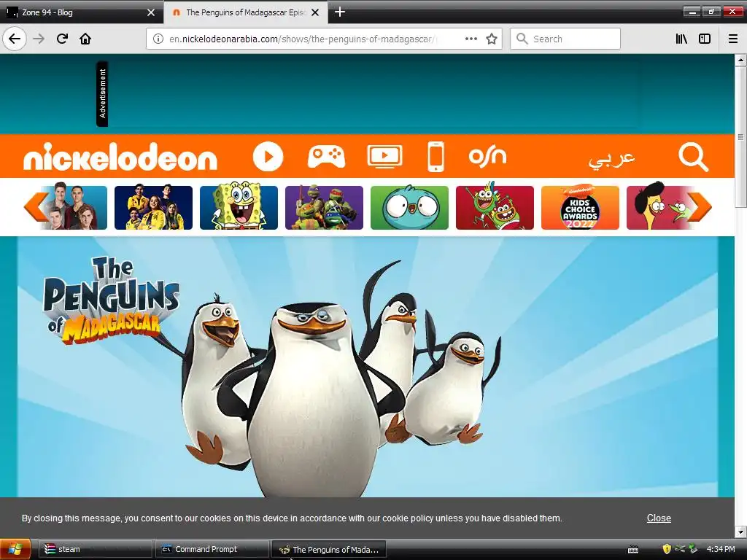Reload the page with the refresh icon
The height and width of the screenshot is (560, 747).
pyautogui.click(x=62, y=39)
